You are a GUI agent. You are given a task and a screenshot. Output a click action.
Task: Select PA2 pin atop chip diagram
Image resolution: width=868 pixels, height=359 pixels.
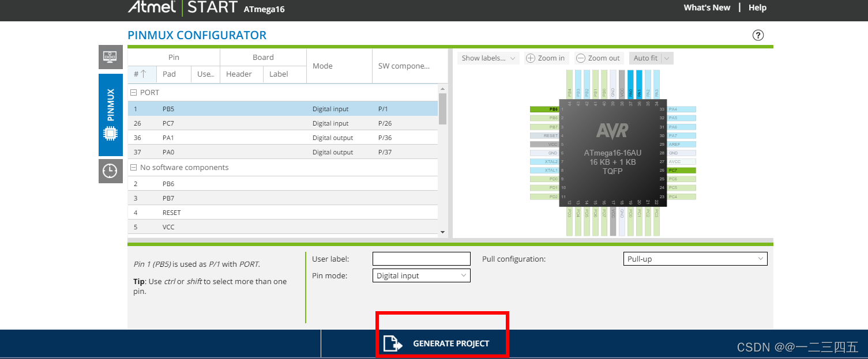pyautogui.click(x=648, y=84)
